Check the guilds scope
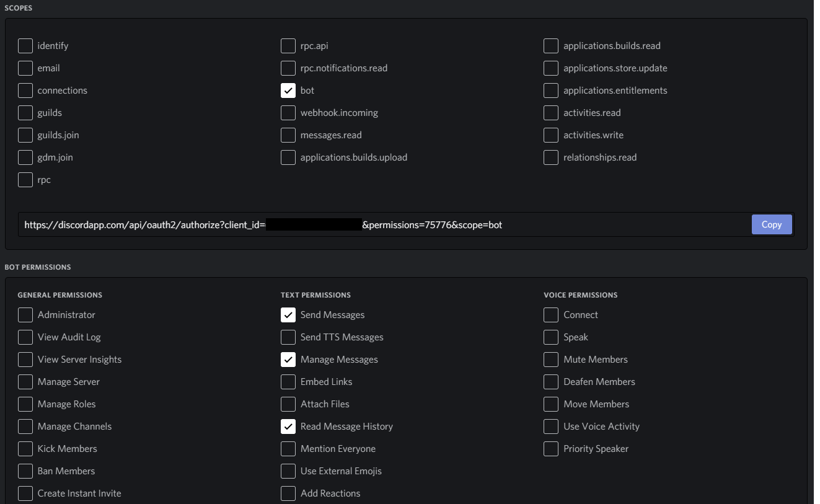This screenshot has height=504, width=820. coord(25,112)
